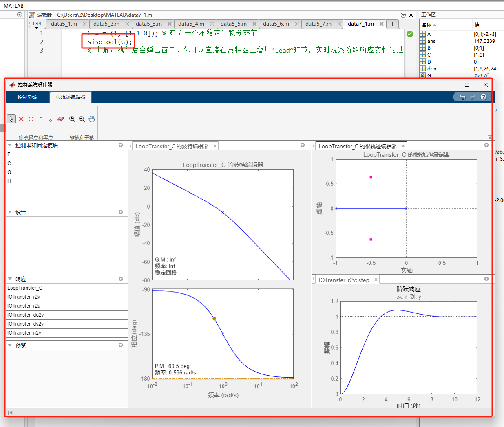Open the data5_2.m editor tab

(106, 24)
